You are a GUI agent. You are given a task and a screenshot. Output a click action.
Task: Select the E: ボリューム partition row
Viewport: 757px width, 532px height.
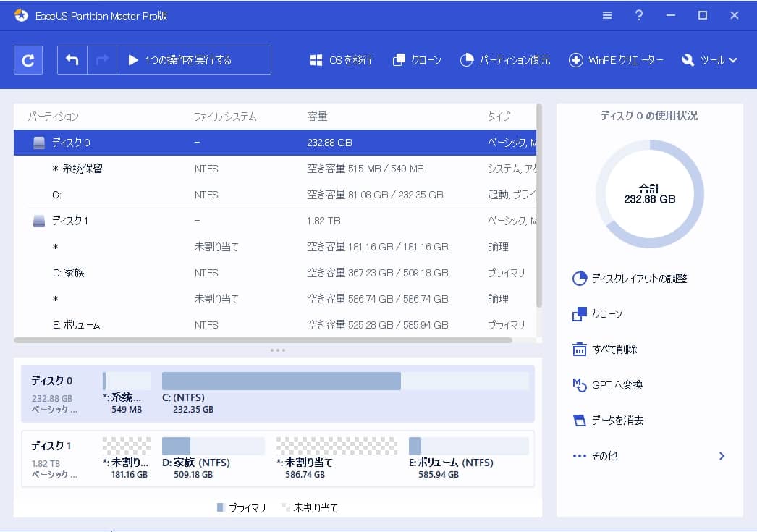point(275,325)
